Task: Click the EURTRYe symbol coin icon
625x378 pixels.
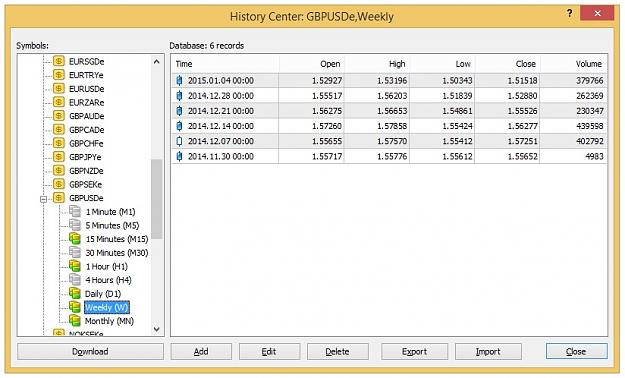Action: [59, 75]
